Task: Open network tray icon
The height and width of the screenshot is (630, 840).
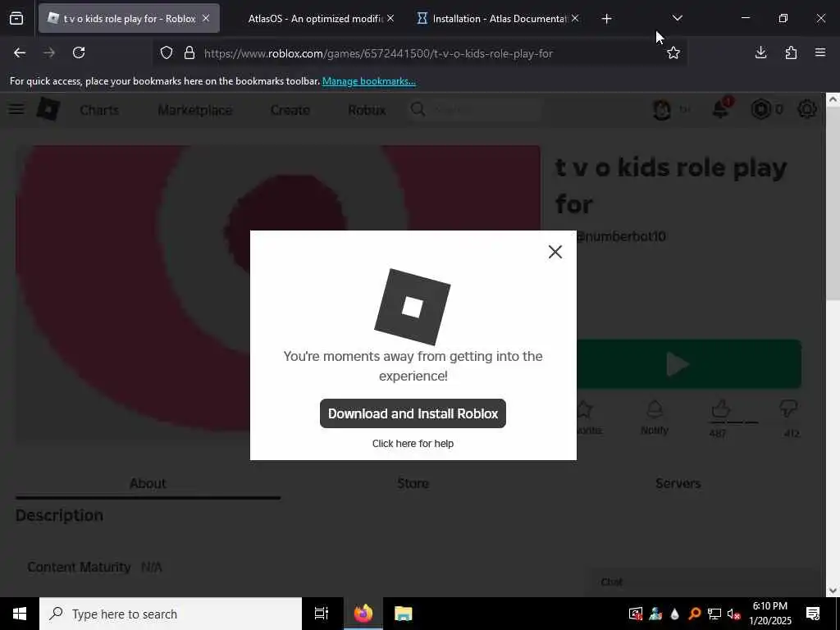Action: tap(714, 614)
